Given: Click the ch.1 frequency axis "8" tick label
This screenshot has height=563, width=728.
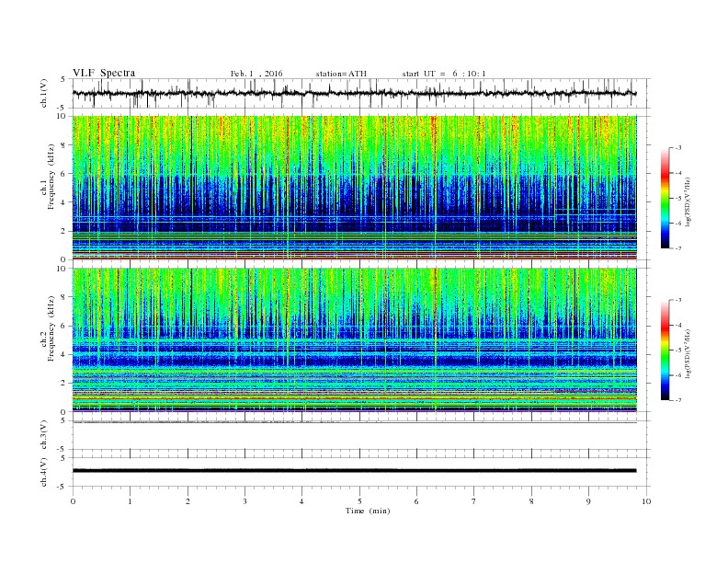Looking at the screenshot, I should 64,145.
